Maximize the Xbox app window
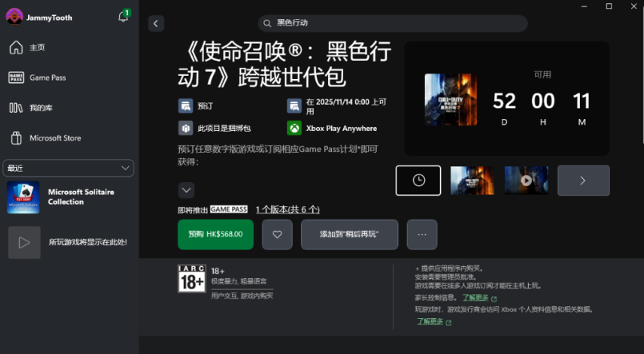 click(609, 6)
